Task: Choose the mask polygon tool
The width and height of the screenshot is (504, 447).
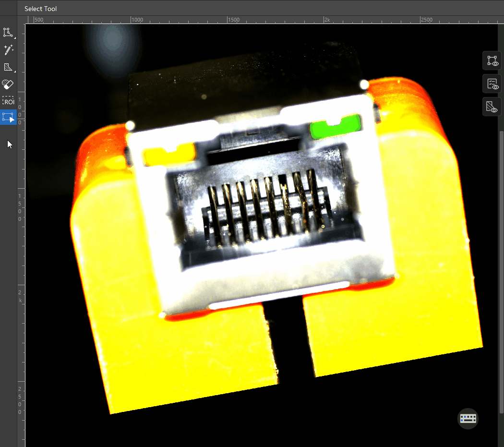Action: 8,67
